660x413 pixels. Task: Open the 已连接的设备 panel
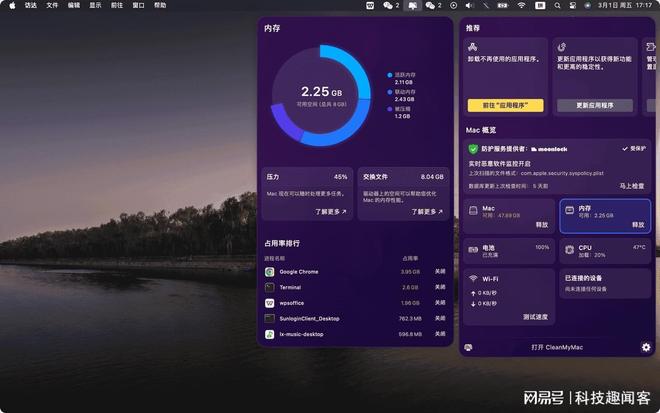coord(605,284)
